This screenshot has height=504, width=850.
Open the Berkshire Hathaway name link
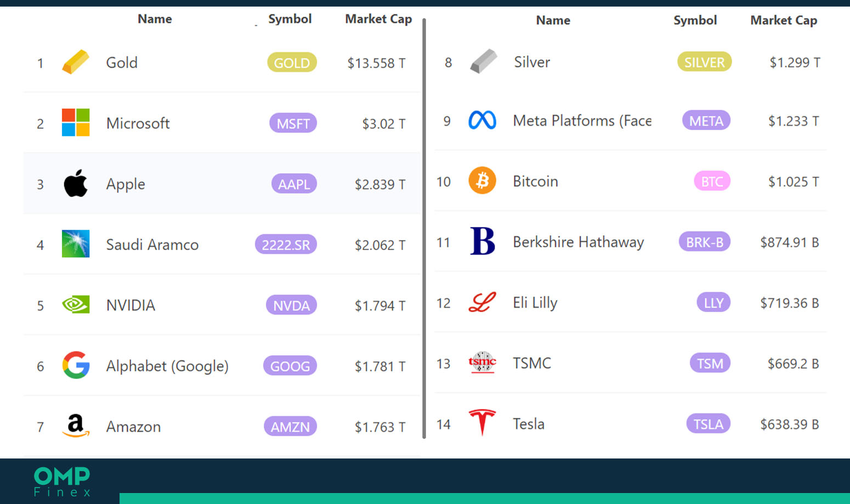579,242
